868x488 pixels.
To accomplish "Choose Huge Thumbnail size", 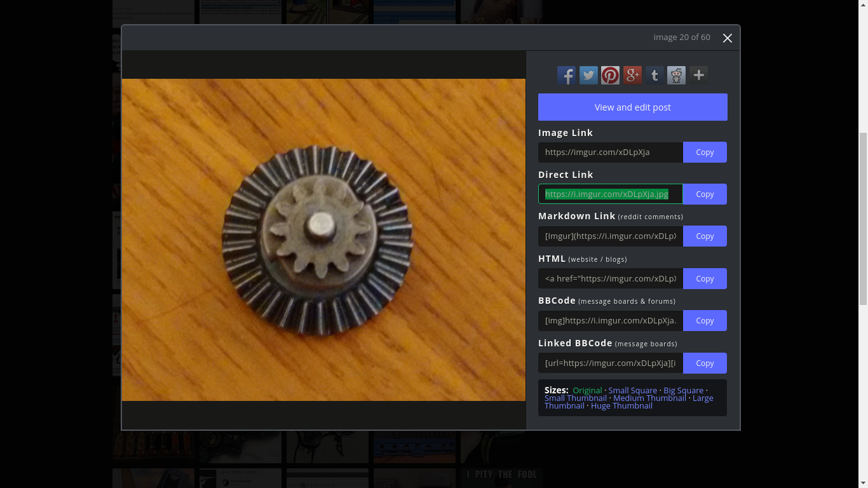I will click(621, 406).
